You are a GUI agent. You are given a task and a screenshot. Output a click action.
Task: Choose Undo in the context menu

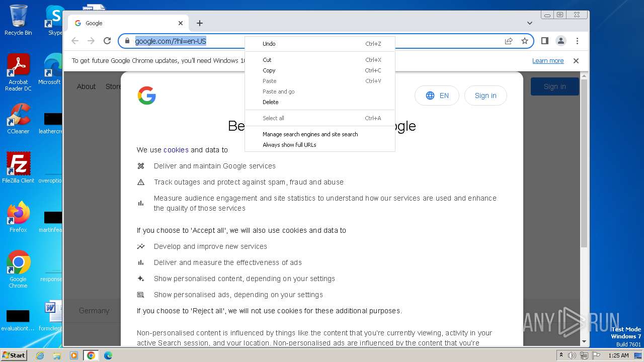[x=320, y=44]
